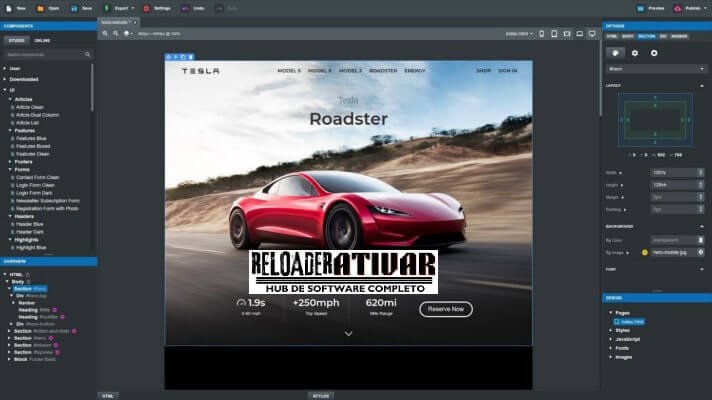
Task: Click the delete icon in the selected-section handle bar
Action: click(x=191, y=57)
